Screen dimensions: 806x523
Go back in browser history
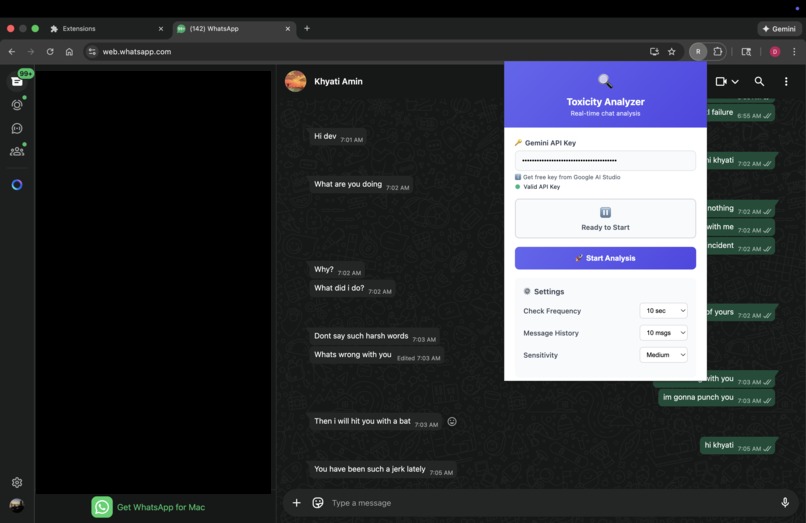pyautogui.click(x=12, y=51)
